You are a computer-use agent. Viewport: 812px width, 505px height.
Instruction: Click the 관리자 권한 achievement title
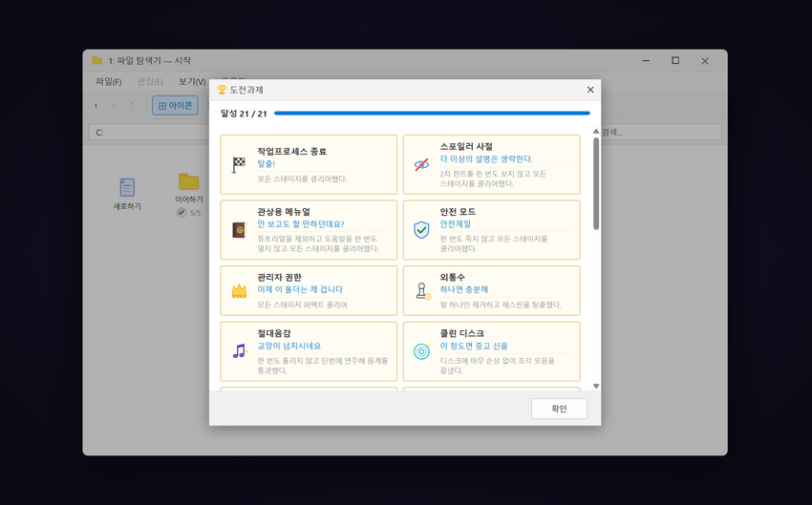point(280,277)
